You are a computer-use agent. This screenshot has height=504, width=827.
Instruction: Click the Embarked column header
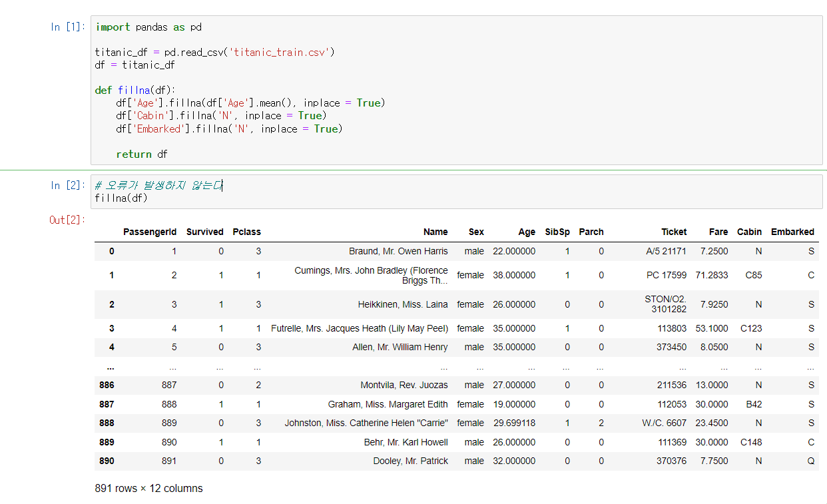[x=792, y=232]
